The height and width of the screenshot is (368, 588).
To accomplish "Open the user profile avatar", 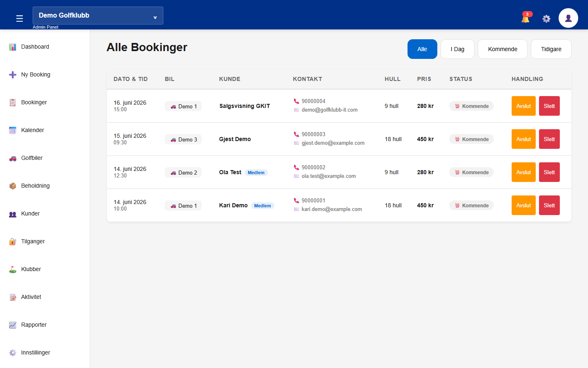I will [568, 18].
